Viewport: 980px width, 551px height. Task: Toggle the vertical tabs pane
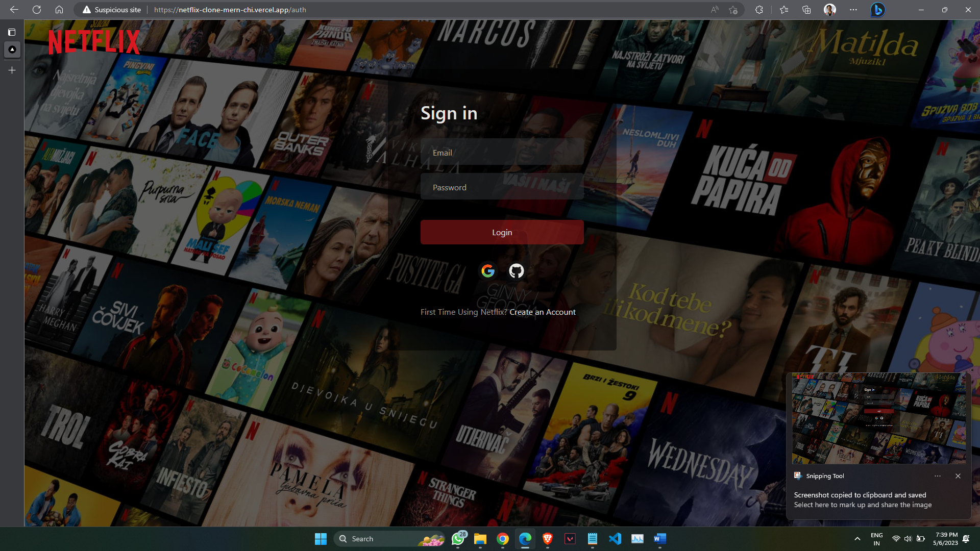click(x=12, y=32)
